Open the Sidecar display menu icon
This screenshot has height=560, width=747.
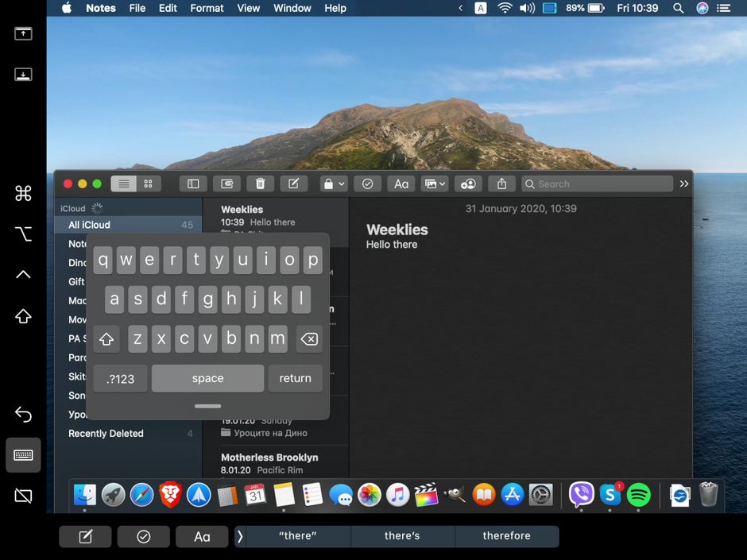[550, 8]
